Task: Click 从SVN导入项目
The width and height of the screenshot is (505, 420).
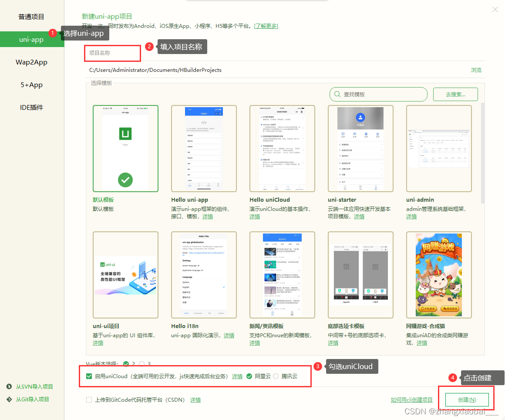Action: [x=34, y=386]
